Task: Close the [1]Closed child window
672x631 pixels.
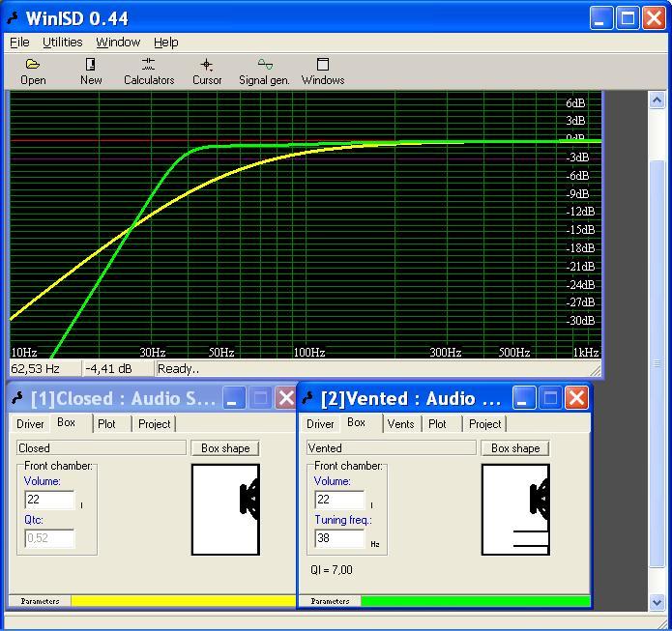Action: [285, 398]
